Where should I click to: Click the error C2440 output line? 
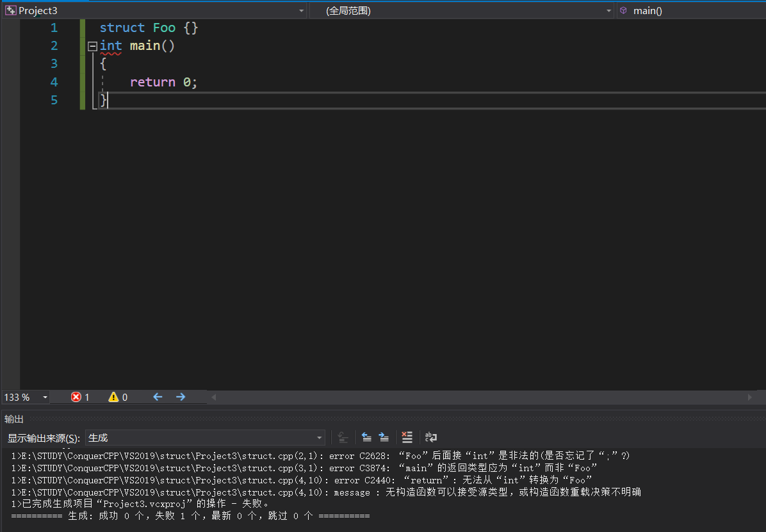tap(302, 480)
